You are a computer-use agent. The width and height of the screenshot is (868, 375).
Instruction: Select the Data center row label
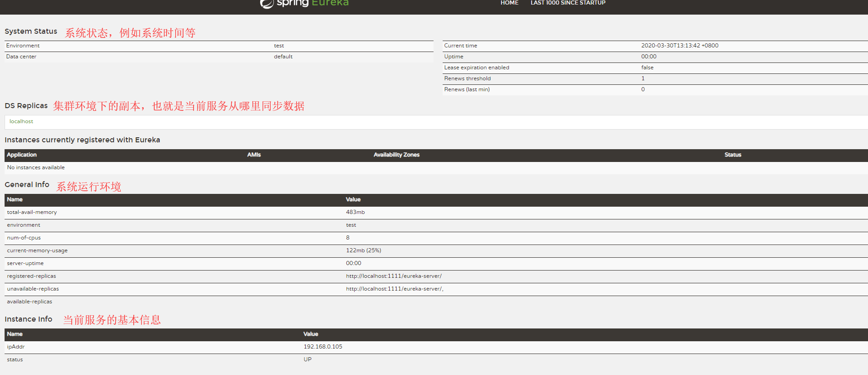tap(21, 57)
